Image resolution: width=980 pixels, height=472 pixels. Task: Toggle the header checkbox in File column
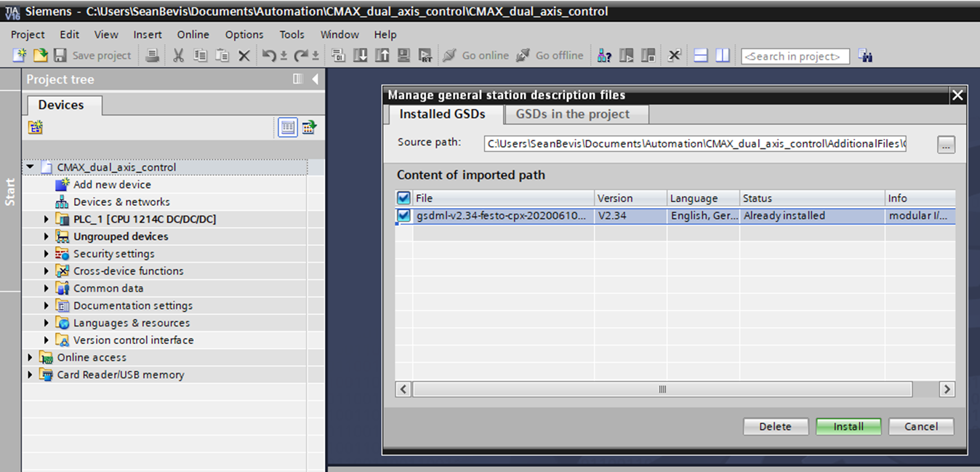pyautogui.click(x=403, y=198)
